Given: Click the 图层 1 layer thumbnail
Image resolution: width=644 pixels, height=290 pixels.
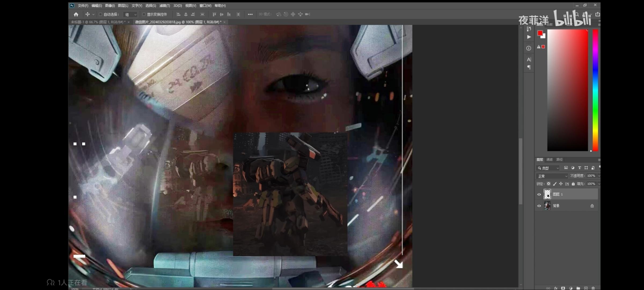Looking at the screenshot, I should pyautogui.click(x=547, y=194).
